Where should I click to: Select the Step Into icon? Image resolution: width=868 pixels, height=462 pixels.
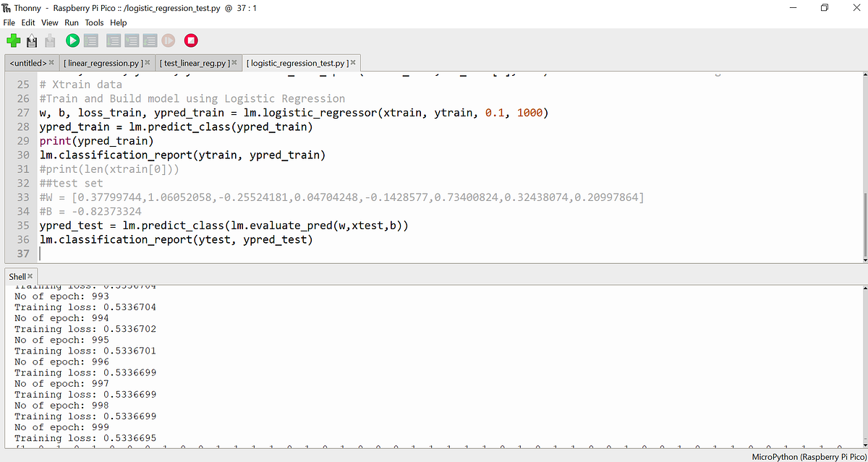tap(131, 40)
